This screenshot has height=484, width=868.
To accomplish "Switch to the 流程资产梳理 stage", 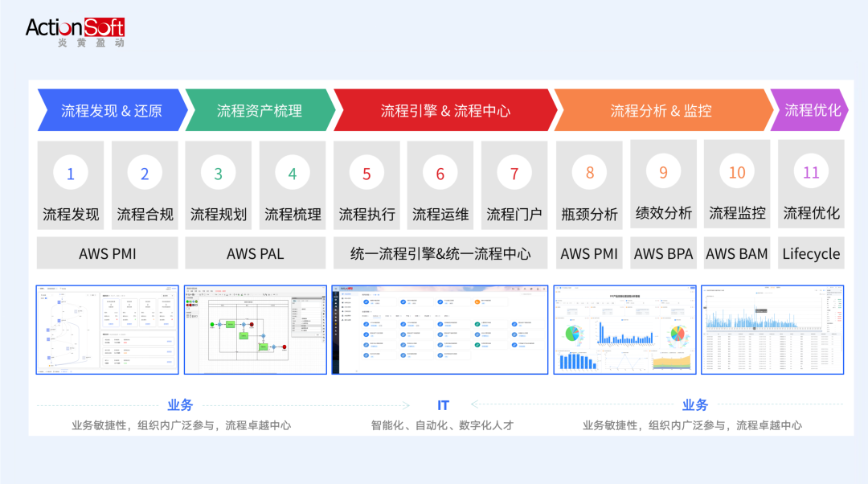I will click(x=260, y=111).
